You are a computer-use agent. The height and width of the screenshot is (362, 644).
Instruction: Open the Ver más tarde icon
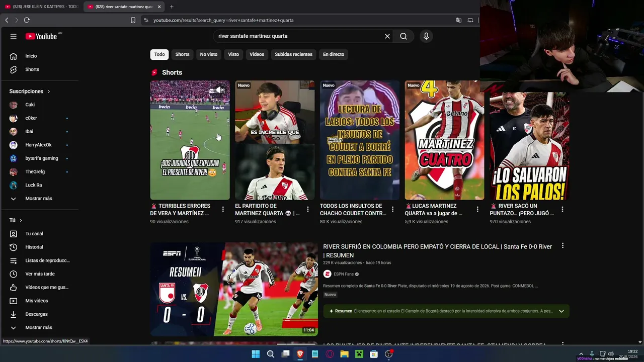(x=14, y=274)
